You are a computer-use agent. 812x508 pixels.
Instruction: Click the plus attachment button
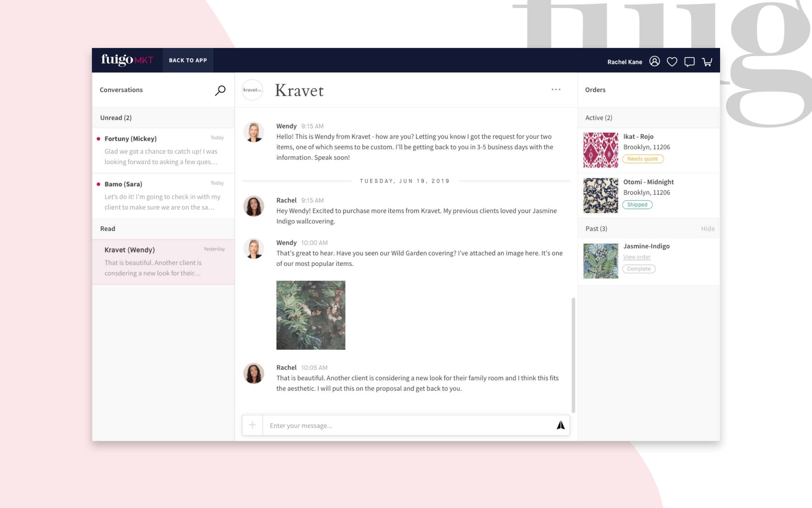click(252, 425)
